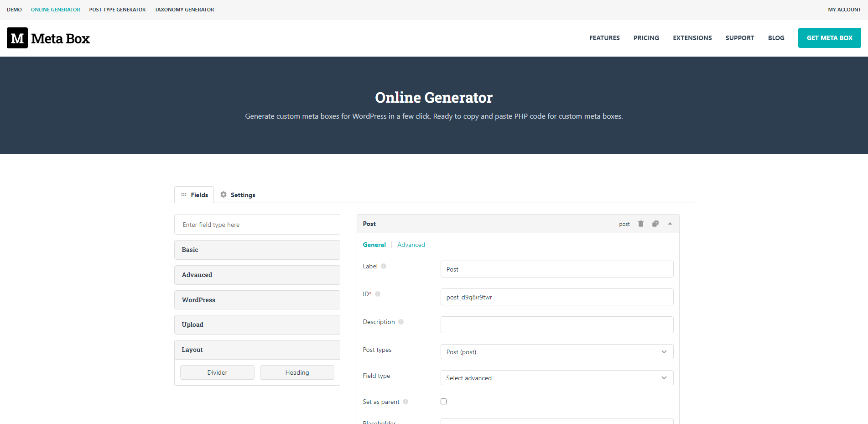Click the Meta Box wordmark text
This screenshot has height=424, width=868.
pyautogui.click(x=60, y=38)
